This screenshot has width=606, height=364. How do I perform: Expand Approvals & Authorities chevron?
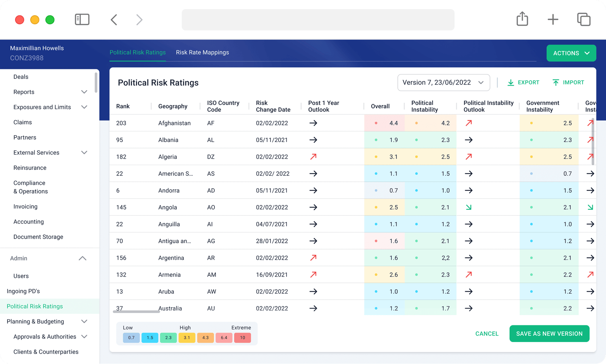(84, 337)
